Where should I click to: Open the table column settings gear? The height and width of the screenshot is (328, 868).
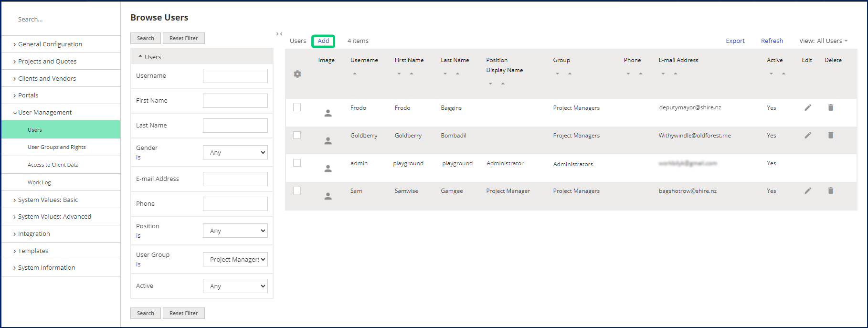coord(297,74)
